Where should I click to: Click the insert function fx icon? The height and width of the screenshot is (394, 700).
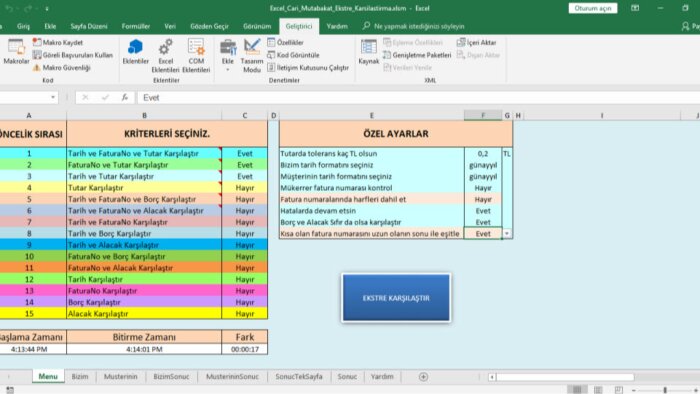[125, 97]
